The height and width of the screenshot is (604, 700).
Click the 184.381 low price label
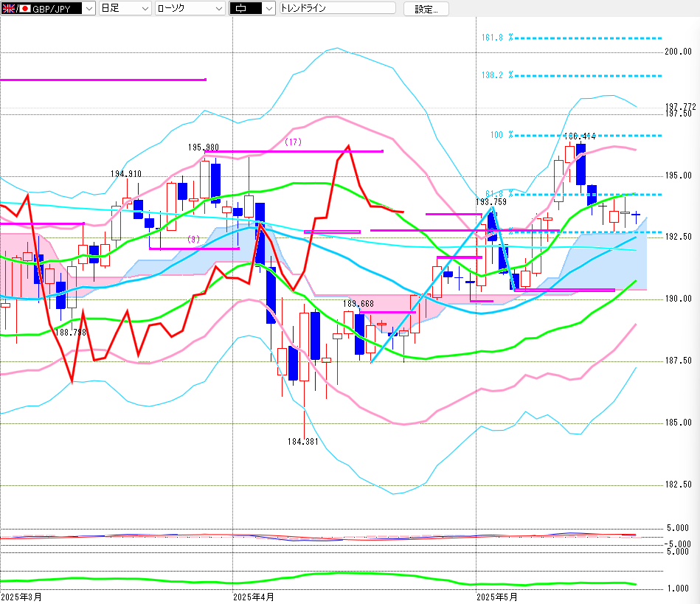[302, 442]
